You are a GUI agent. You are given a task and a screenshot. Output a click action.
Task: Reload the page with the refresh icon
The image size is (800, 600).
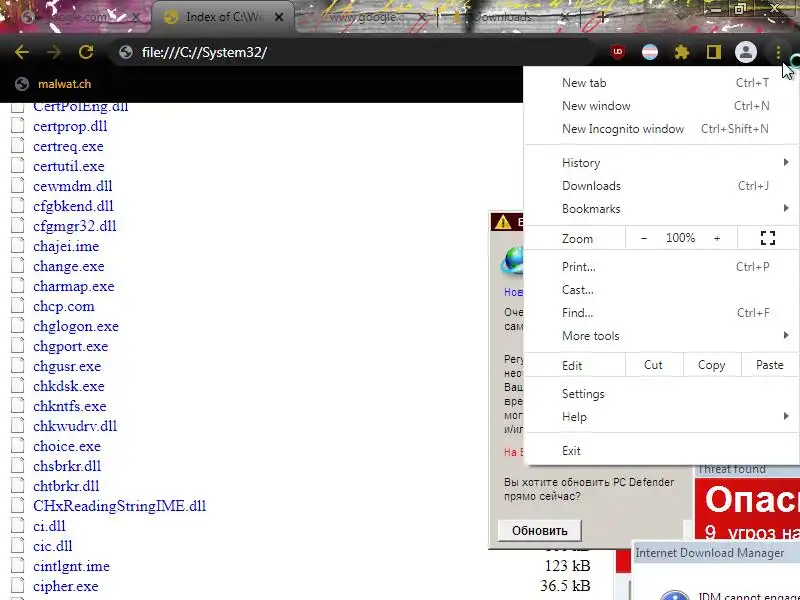click(86, 52)
